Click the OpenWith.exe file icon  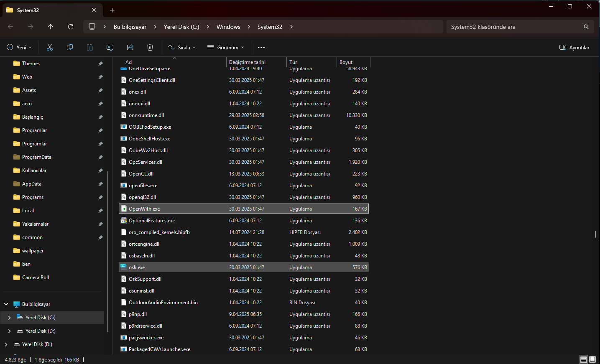tap(124, 209)
